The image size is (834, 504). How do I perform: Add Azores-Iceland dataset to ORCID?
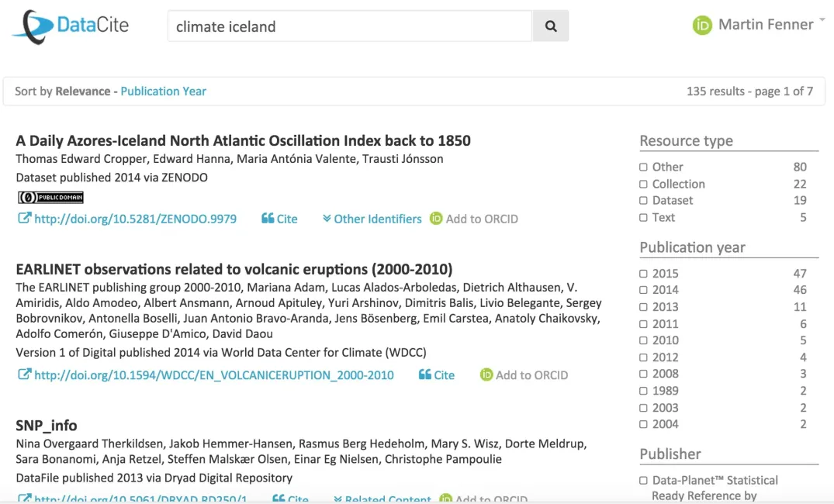pyautogui.click(x=473, y=219)
